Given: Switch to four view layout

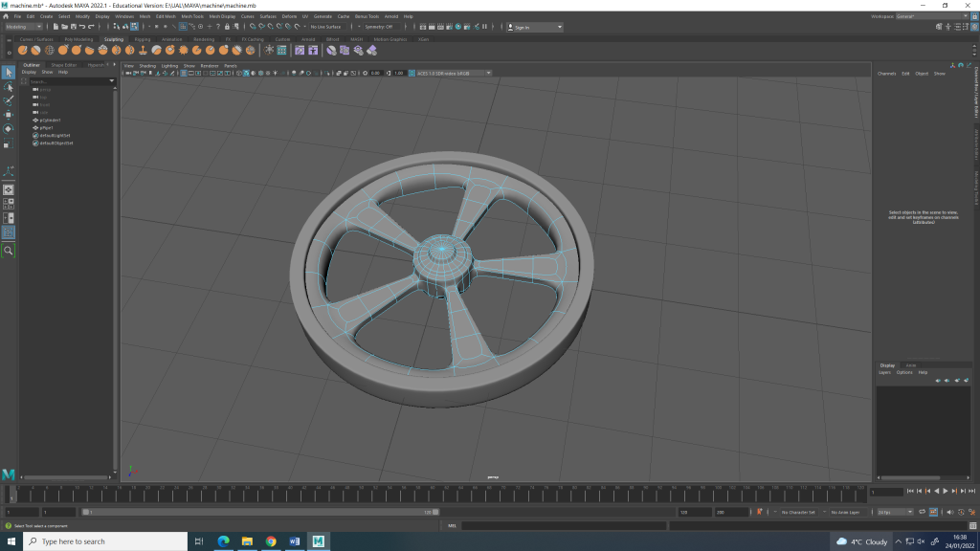Looking at the screenshot, I should coord(8,204).
